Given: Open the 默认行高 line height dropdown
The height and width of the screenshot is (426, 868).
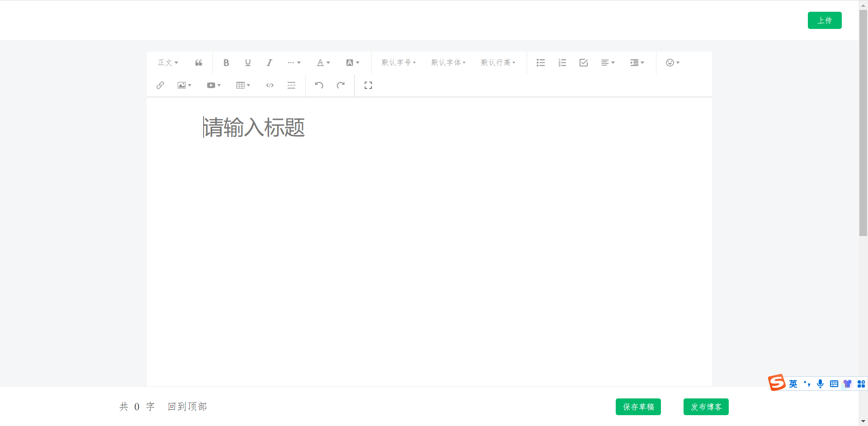Looking at the screenshot, I should 498,62.
